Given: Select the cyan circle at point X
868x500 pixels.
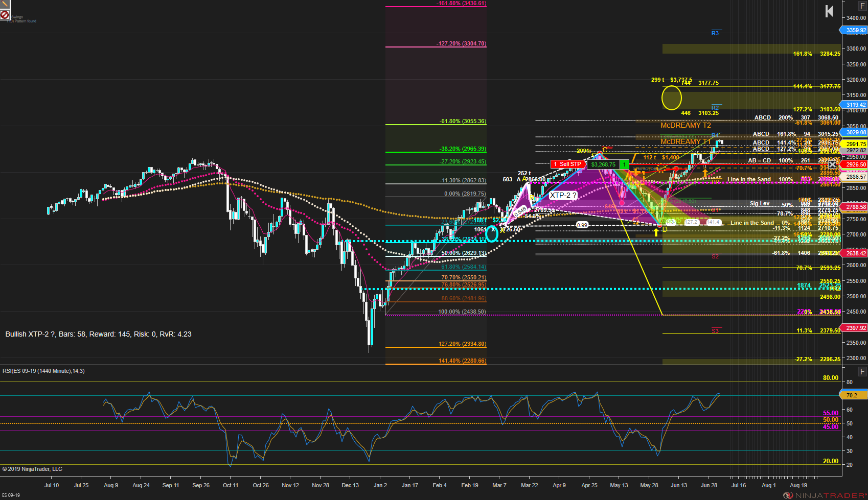Looking at the screenshot, I should click(x=491, y=233).
